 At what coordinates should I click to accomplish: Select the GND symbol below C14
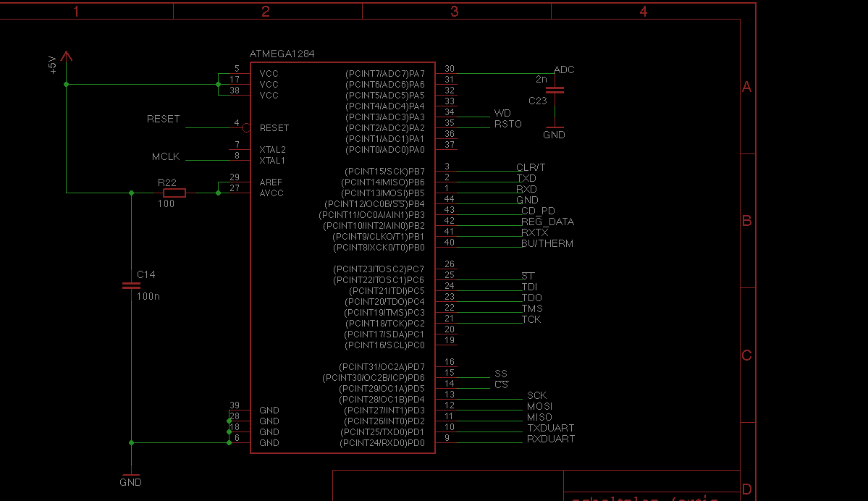(x=131, y=479)
